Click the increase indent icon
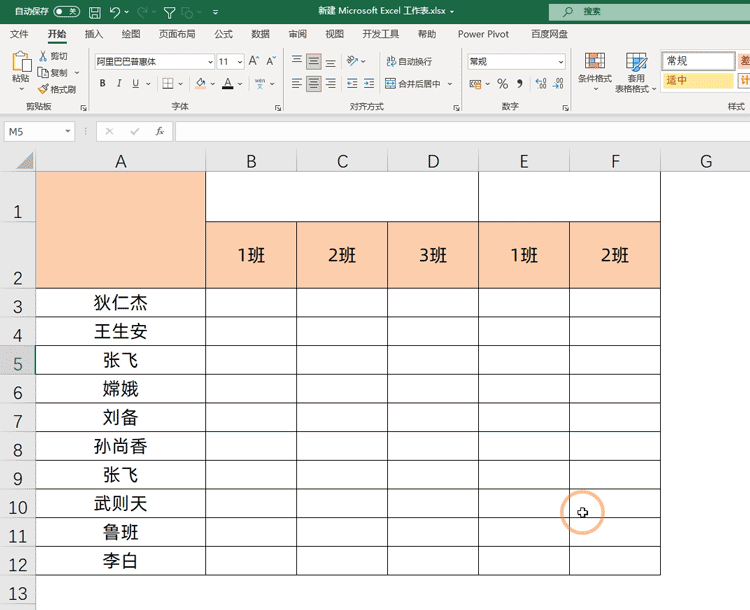Image resolution: width=750 pixels, height=610 pixels. click(x=369, y=84)
